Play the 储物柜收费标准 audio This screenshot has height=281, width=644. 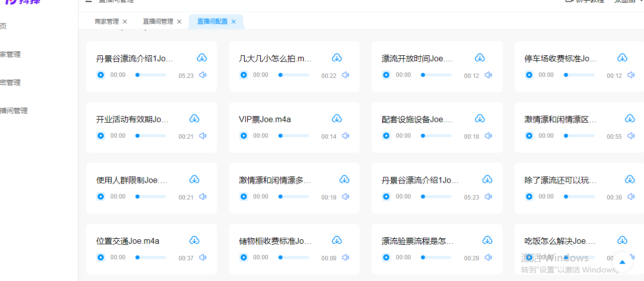tap(244, 257)
